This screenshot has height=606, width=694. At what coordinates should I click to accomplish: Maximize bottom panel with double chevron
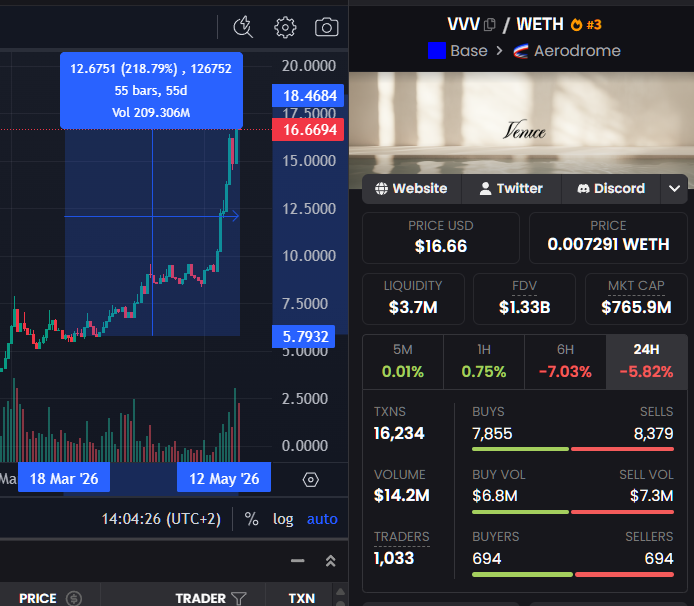click(331, 561)
